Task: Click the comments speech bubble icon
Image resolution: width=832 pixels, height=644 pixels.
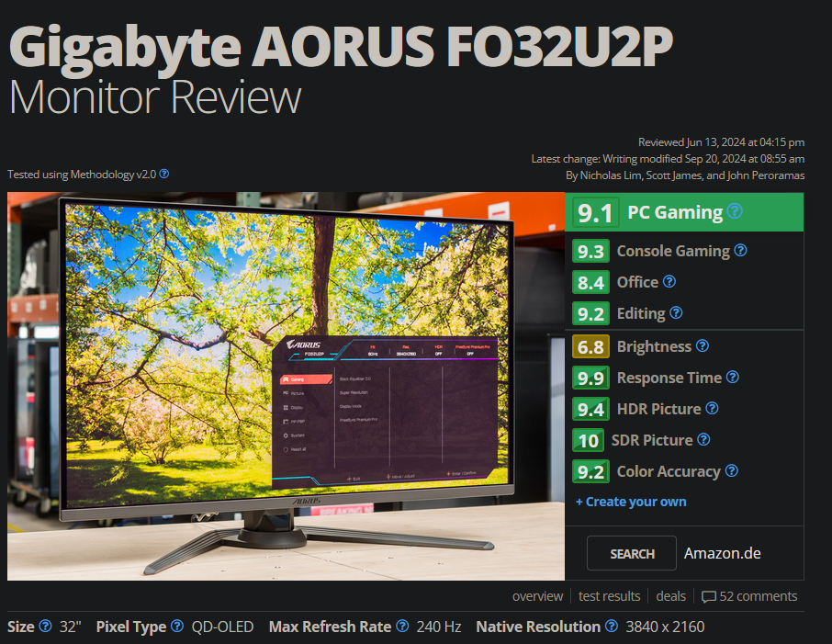Action: coord(708,597)
